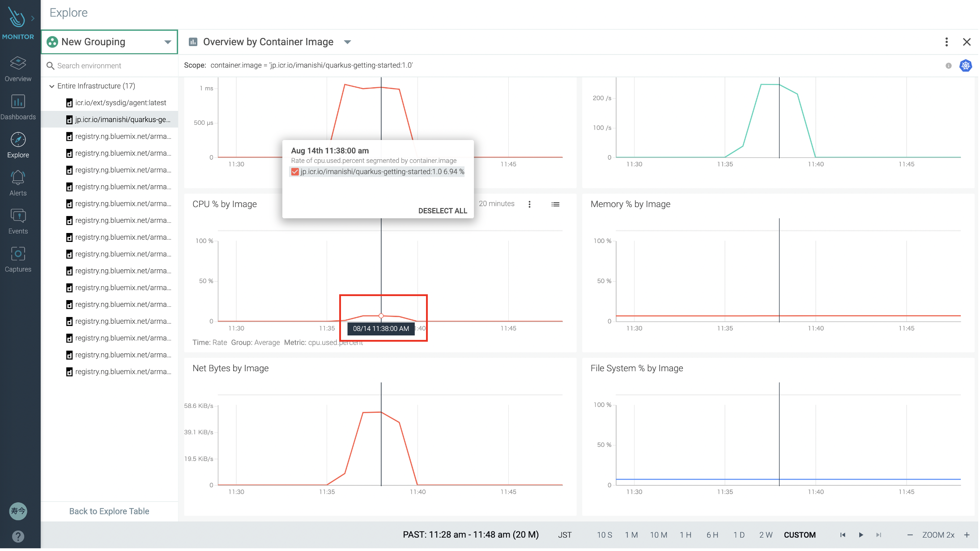Uncheck the quarkus-getting-started legend checkbox

(295, 172)
